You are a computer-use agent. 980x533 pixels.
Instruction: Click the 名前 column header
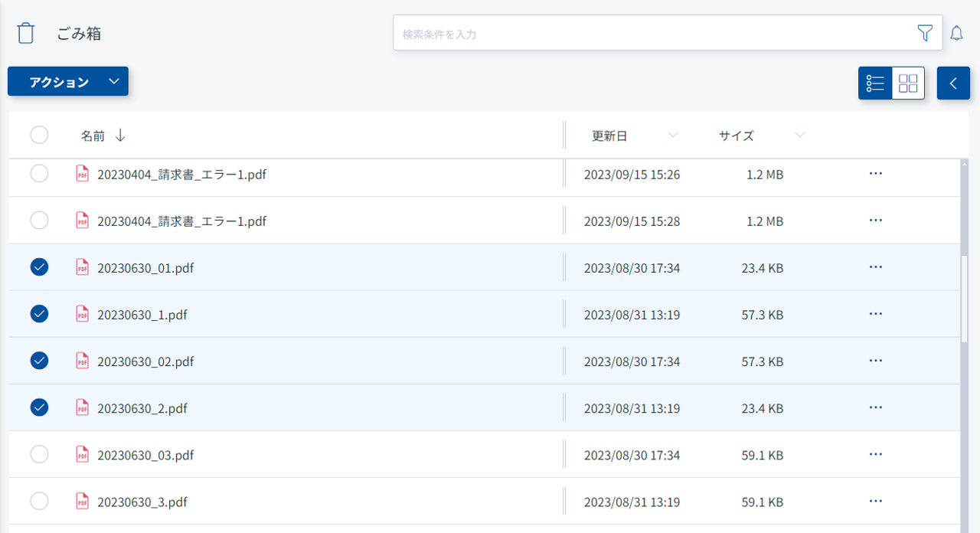point(93,136)
